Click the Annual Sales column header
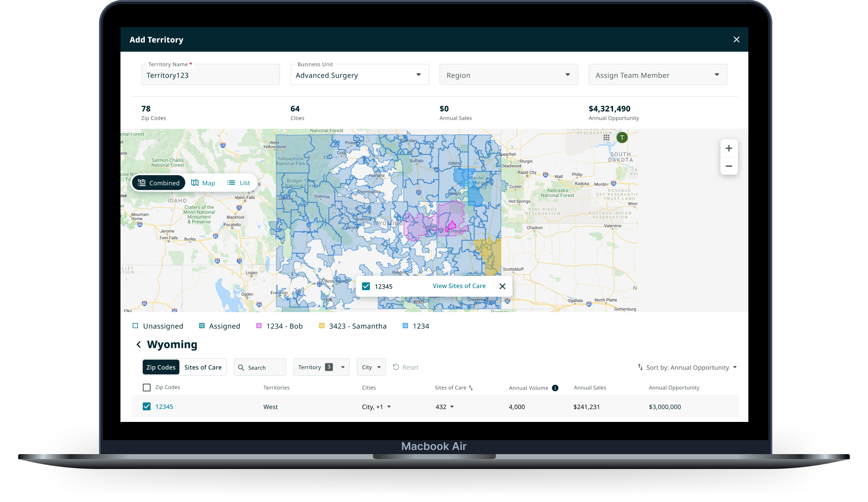This screenshot has height=502, width=868. click(590, 388)
